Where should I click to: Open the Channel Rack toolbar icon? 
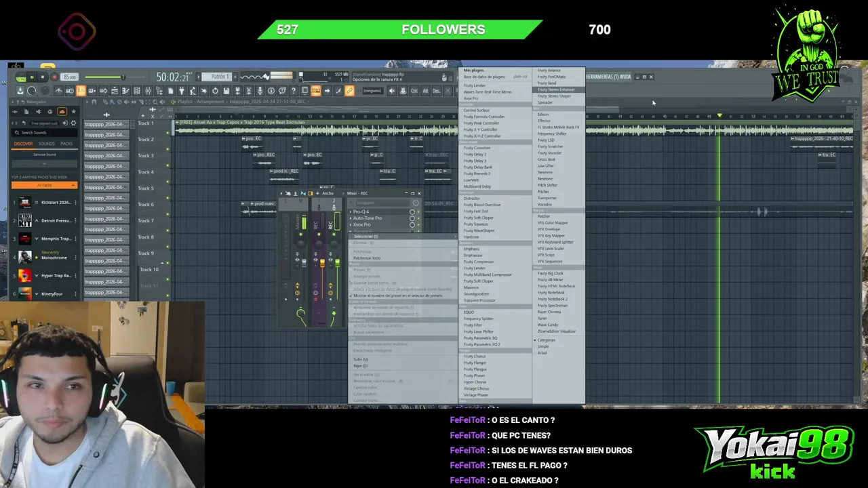coord(137,91)
